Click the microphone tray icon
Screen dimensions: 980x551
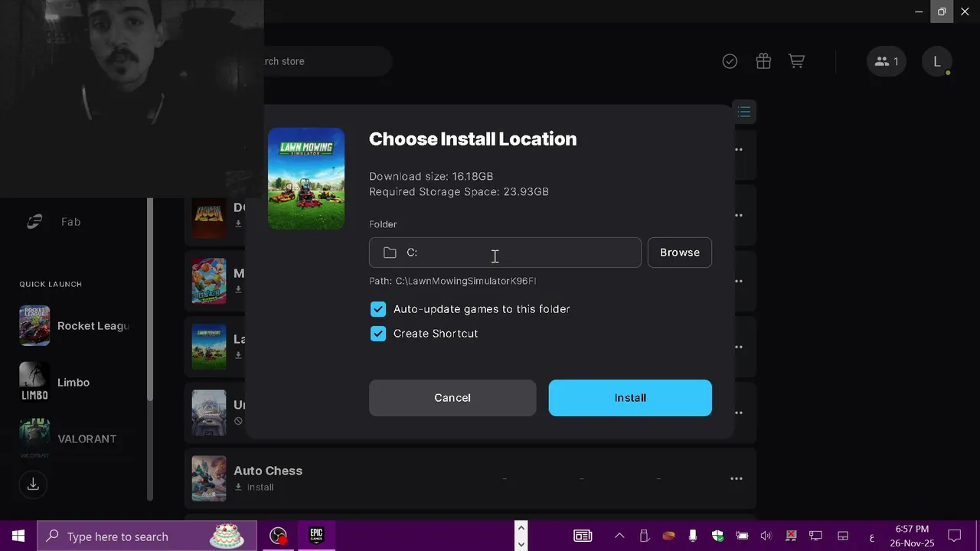[x=693, y=536]
